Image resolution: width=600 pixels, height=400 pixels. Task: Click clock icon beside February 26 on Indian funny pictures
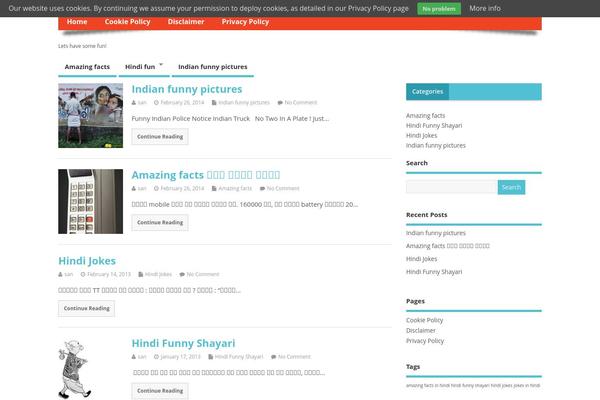coord(156,103)
